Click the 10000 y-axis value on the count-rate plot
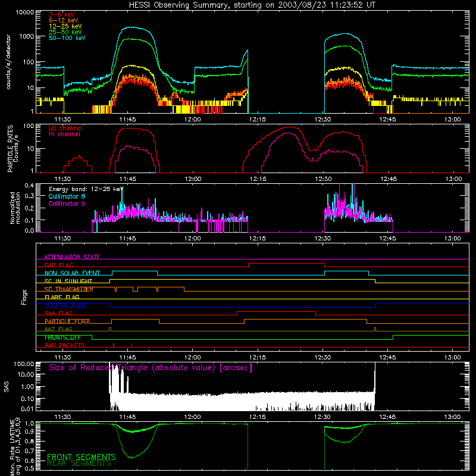The height and width of the screenshot is (476, 476). point(24,12)
